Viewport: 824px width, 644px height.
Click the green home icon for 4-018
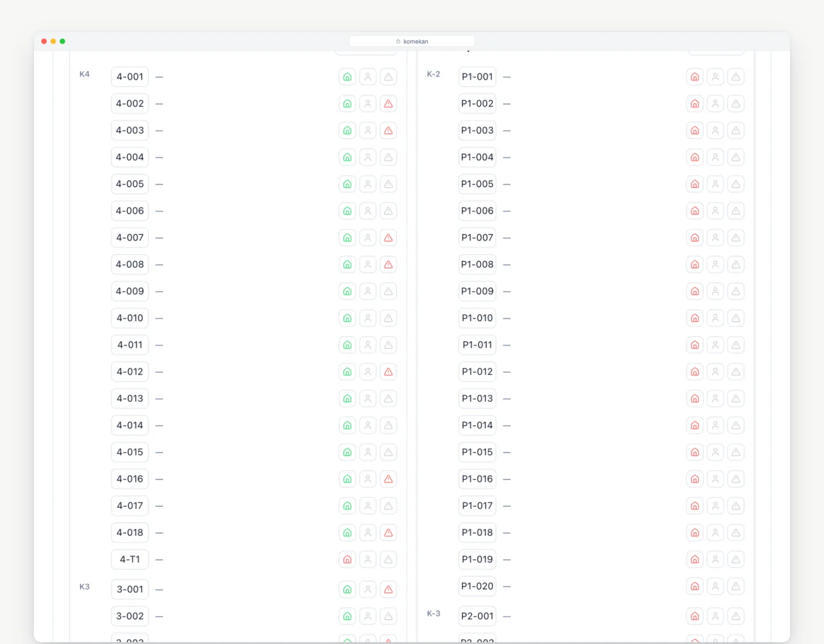347,533
